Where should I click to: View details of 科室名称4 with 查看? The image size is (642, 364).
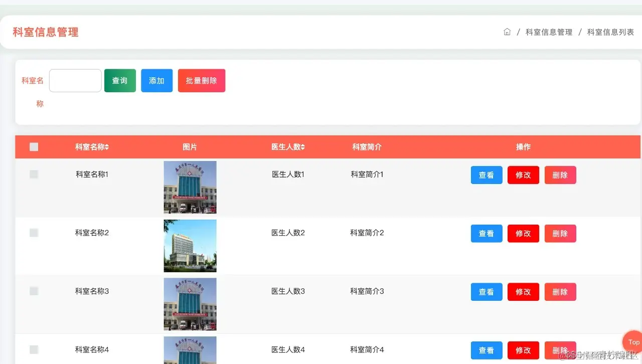coord(487,350)
